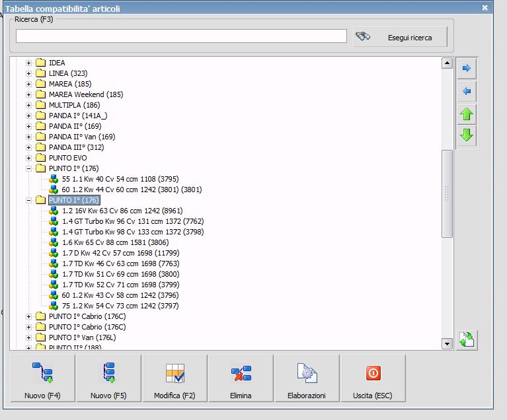Click the scrollbar down arrow
This screenshot has width=507, height=420.
[x=447, y=344]
